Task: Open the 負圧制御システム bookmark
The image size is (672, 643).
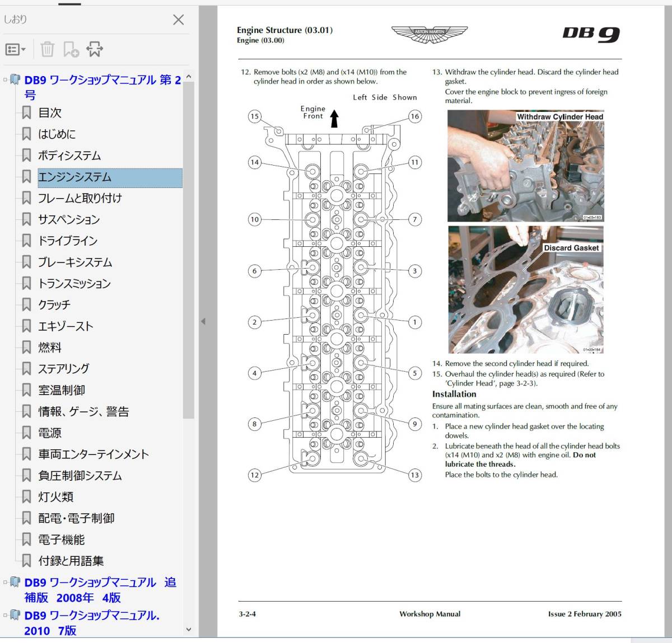Action: 80,476
